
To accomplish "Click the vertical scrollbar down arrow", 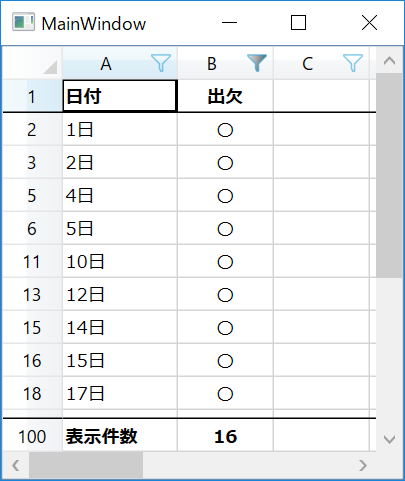I will point(389,439).
